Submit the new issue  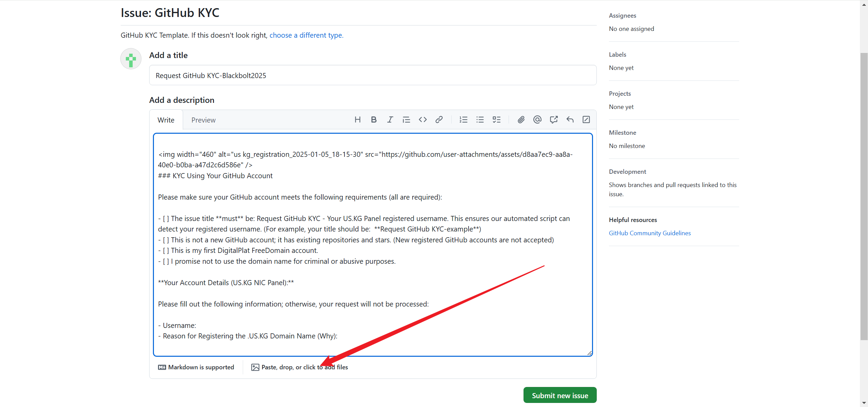pos(560,395)
